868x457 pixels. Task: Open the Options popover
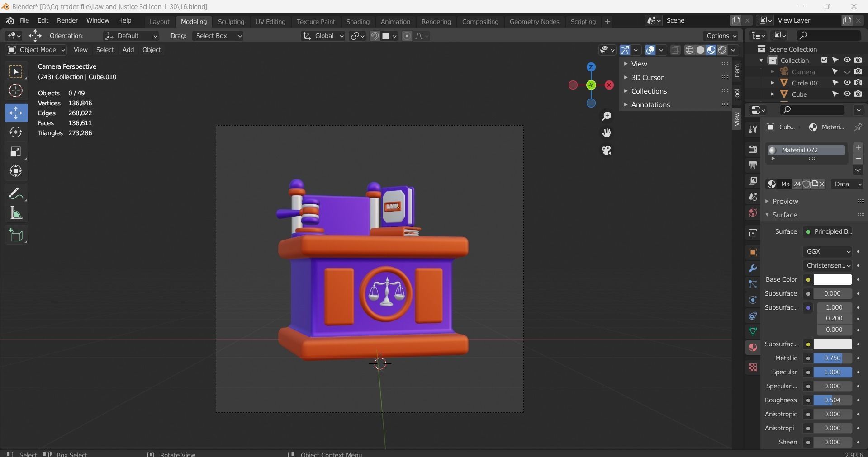coord(721,36)
